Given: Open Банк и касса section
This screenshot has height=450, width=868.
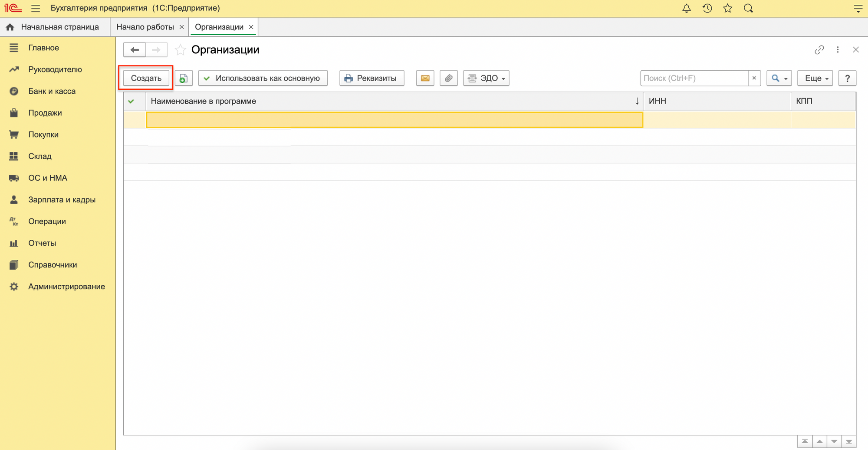Looking at the screenshot, I should [x=52, y=91].
